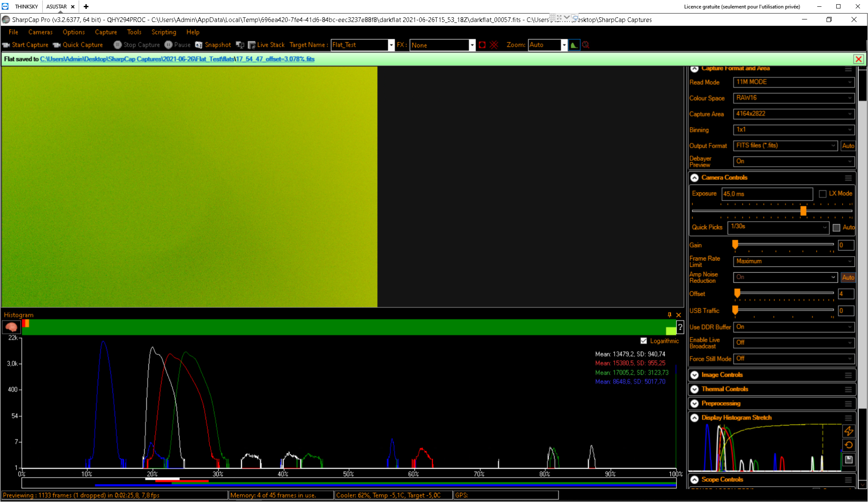The height and width of the screenshot is (502, 868).
Task: Close the Histogram panel
Action: (679, 315)
